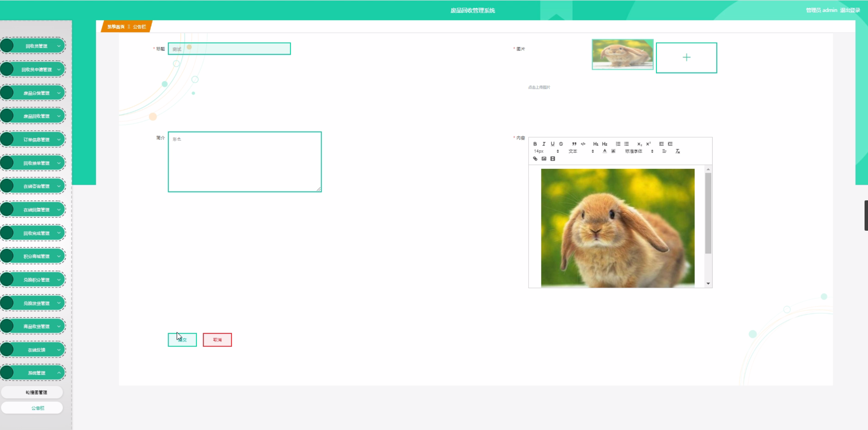Viewport: 868px width, 430px height.
Task: Insert blockquote in content editor
Action: pos(574,144)
